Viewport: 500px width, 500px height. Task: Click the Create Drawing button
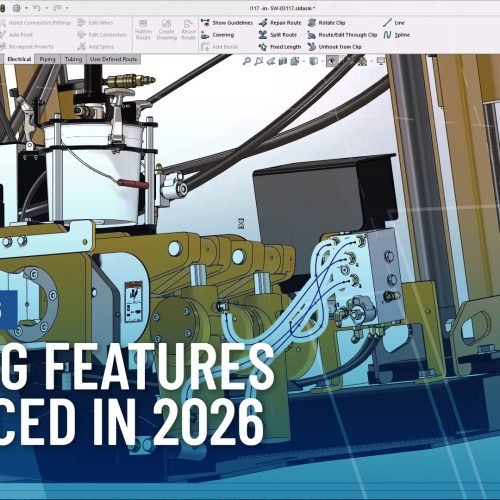pos(166,30)
